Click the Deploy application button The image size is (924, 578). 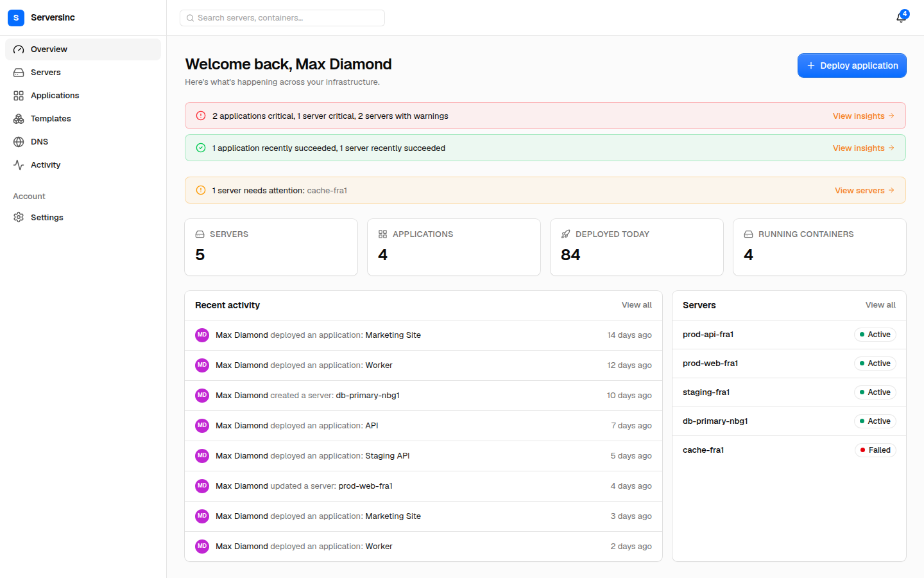point(852,66)
